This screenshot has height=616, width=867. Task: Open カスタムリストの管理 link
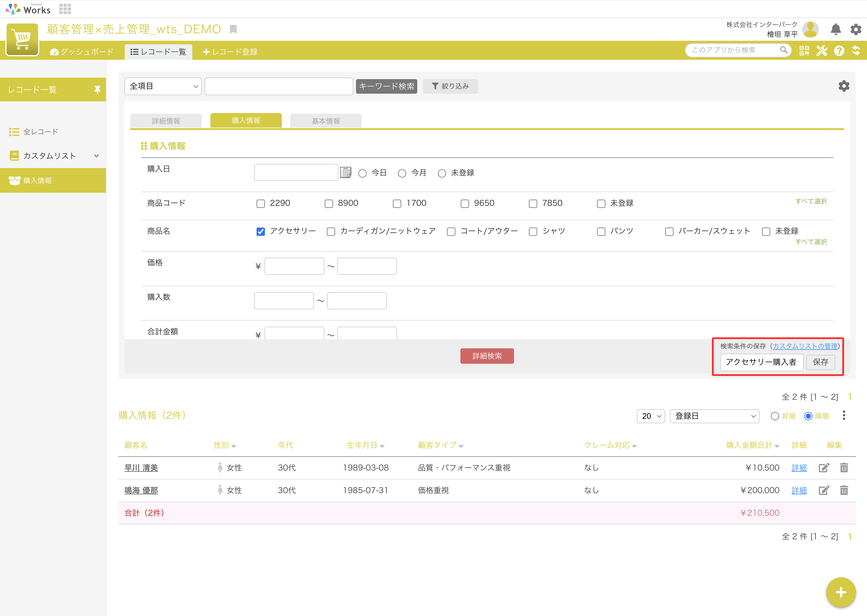click(x=805, y=346)
